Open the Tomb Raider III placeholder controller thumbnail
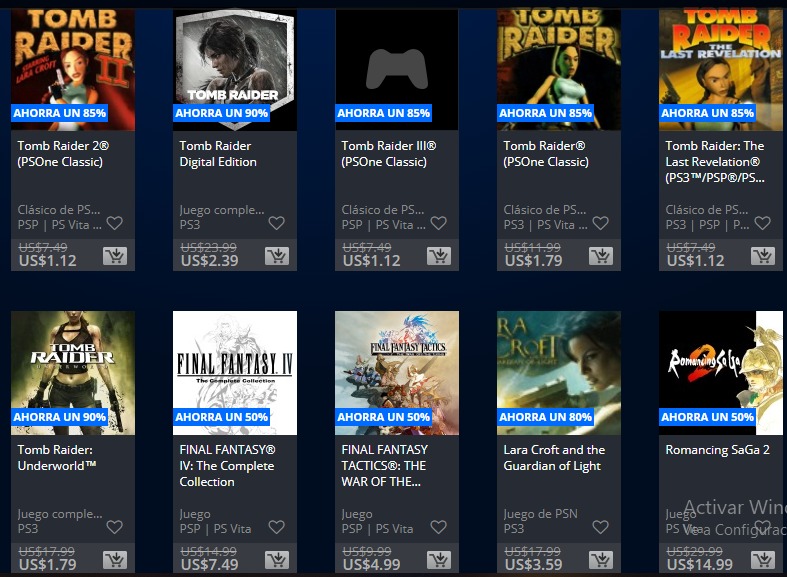This screenshot has height=577, width=787. point(397,69)
